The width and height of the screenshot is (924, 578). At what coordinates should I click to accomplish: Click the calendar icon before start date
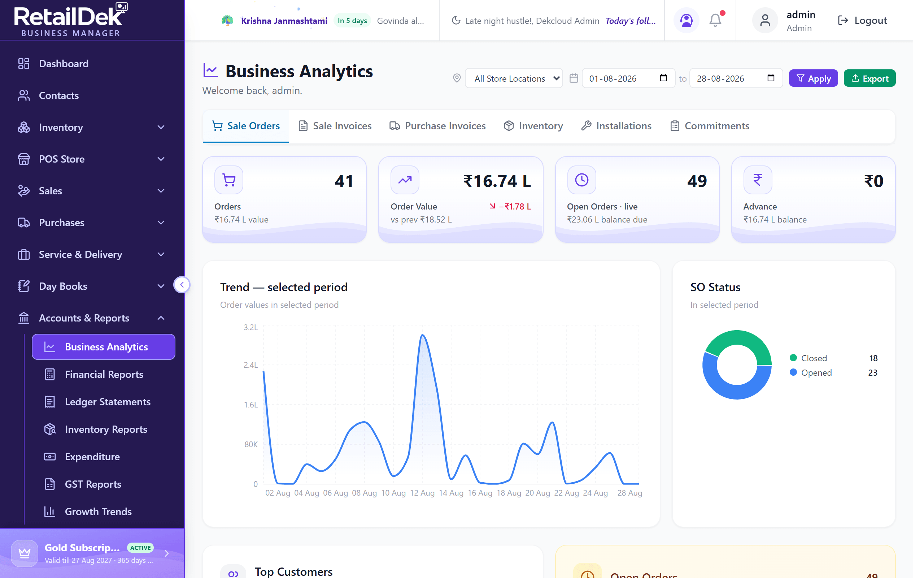pyautogui.click(x=574, y=78)
